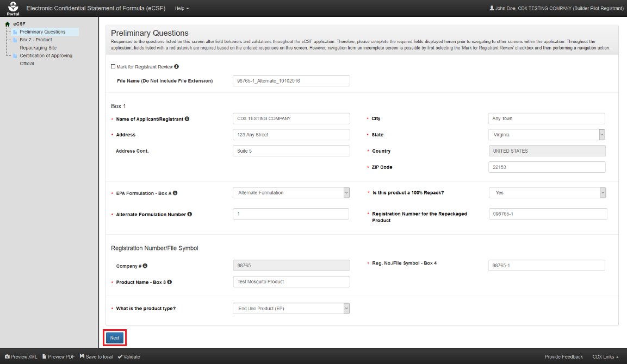Screen dimensions: 627x364
Task: Click Save to local text link
Action: pyautogui.click(x=99, y=357)
